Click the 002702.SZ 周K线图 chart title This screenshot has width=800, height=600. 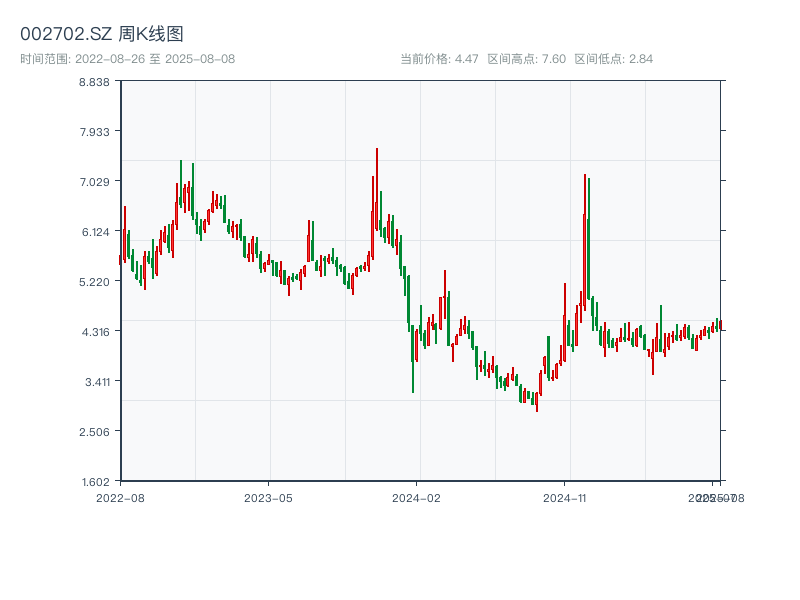tap(102, 34)
